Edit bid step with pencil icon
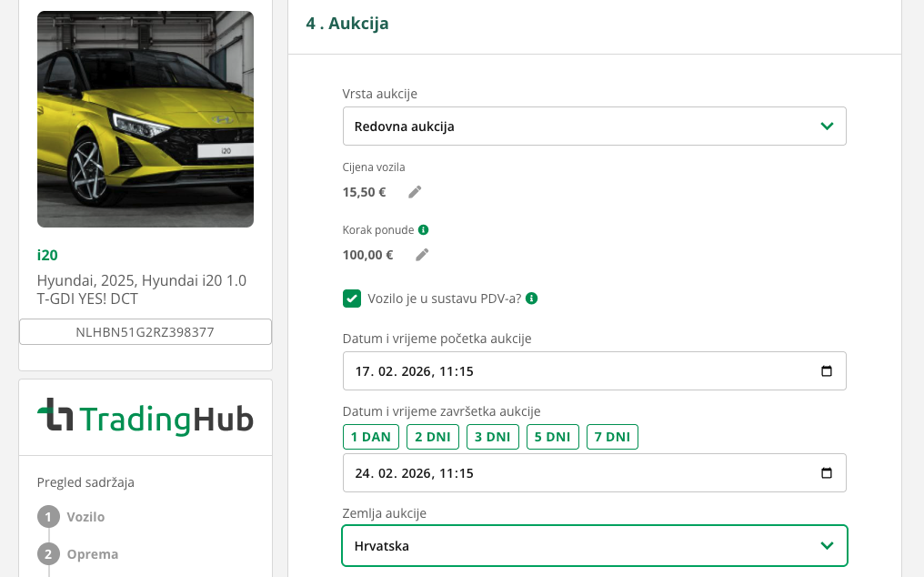This screenshot has height=577, width=924. click(x=422, y=255)
